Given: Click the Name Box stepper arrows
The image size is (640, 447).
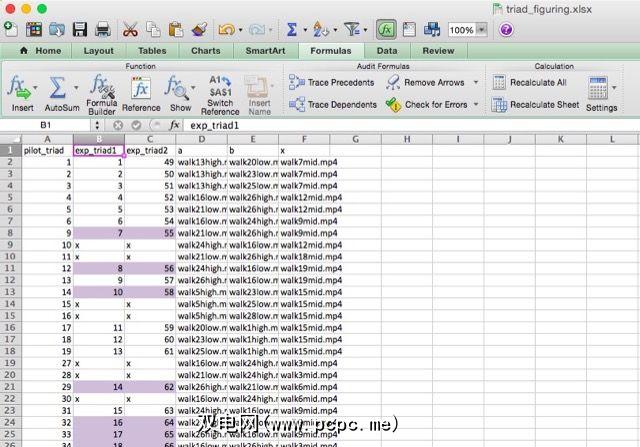Looking at the screenshot, I should tap(97, 125).
